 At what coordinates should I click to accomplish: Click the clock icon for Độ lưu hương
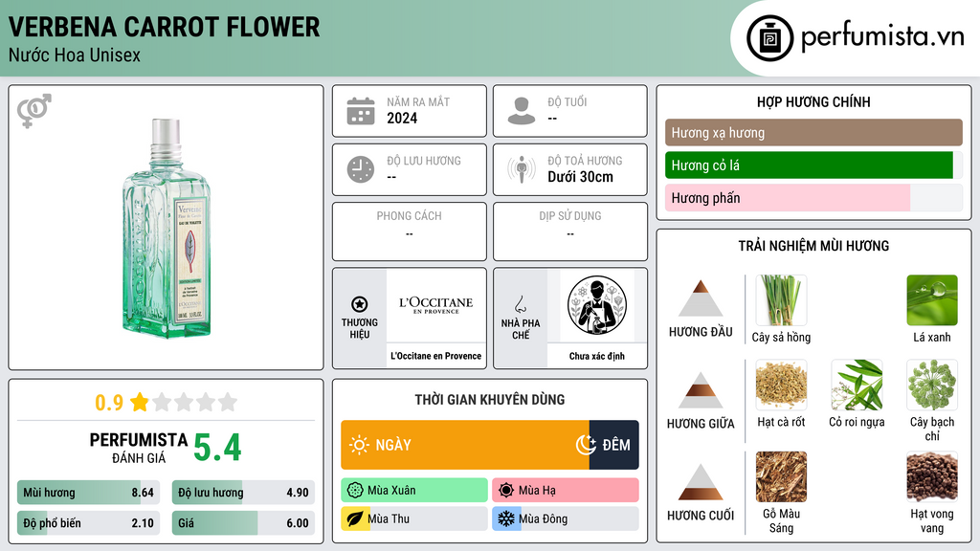pyautogui.click(x=361, y=170)
